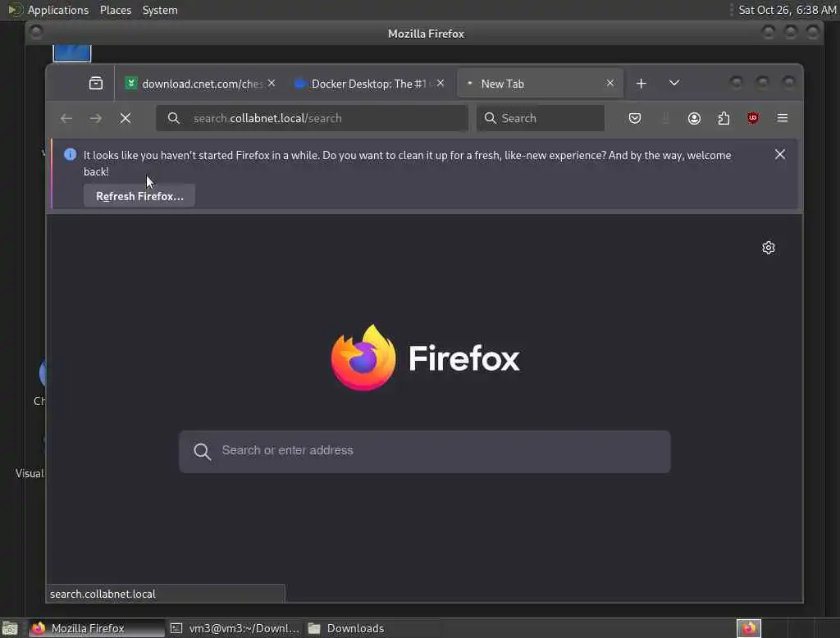Open uBlock Origin extension icon
The width and height of the screenshot is (840, 638).
point(753,118)
